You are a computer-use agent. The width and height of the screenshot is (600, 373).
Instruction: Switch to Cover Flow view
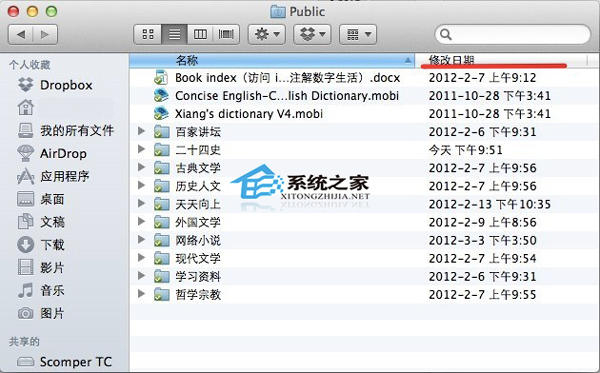pos(226,35)
